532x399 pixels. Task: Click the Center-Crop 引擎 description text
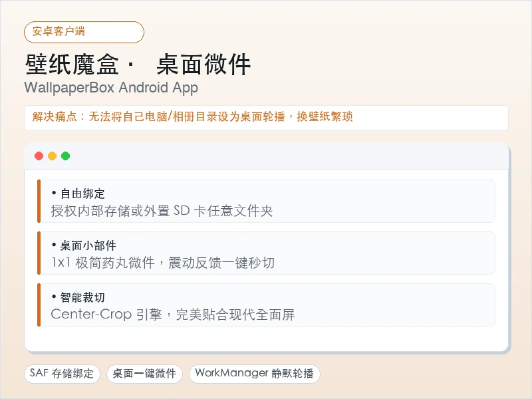(173, 315)
